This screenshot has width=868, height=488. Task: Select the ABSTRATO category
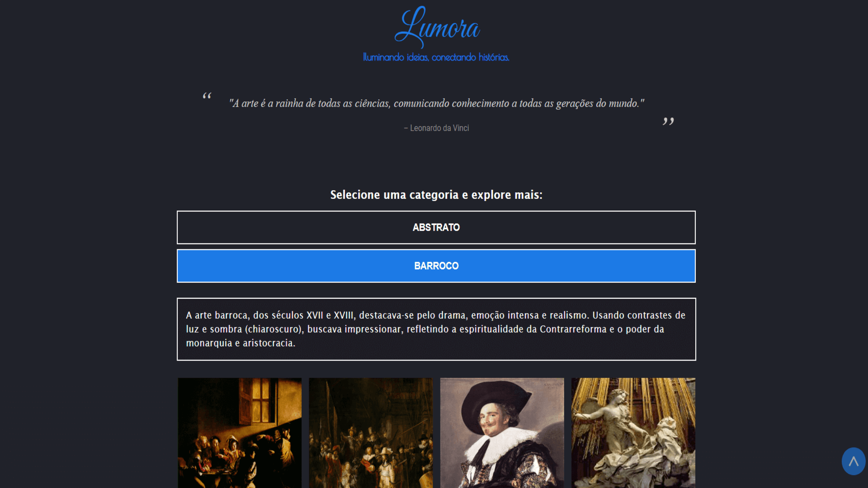tap(436, 227)
